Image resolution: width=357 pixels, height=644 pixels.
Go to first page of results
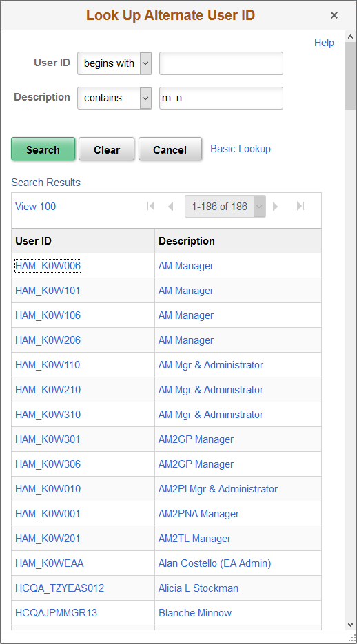(151, 206)
